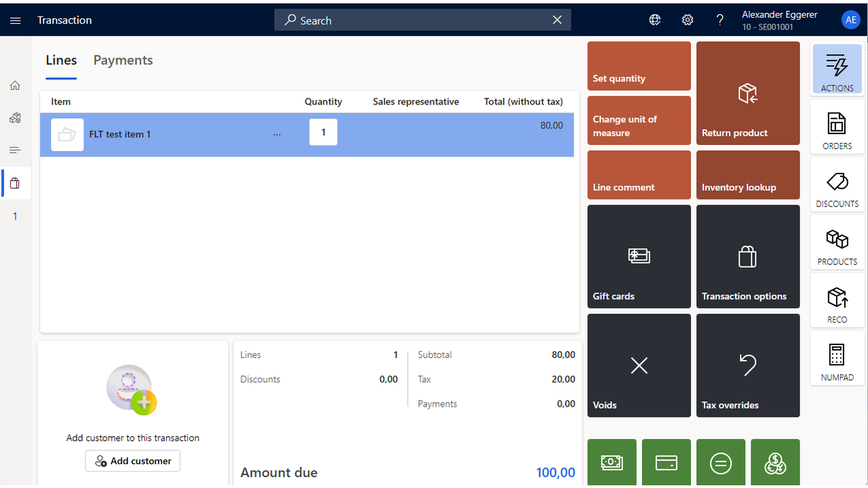The height and width of the screenshot is (488, 868).
Task: Click the Sales representative column header
Action: coord(416,102)
